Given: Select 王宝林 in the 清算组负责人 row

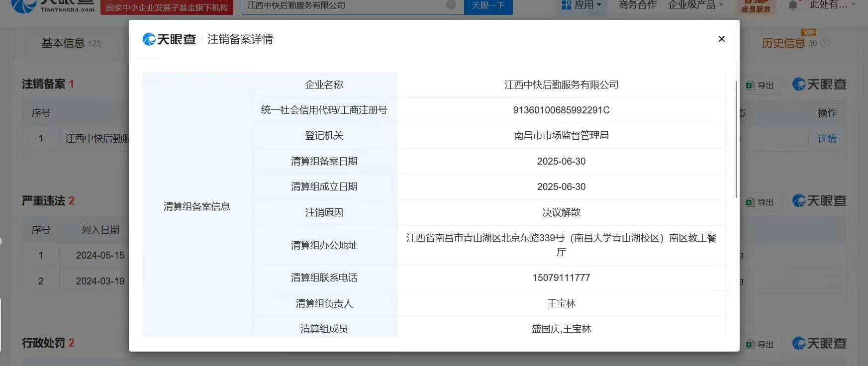Looking at the screenshot, I should tap(562, 303).
